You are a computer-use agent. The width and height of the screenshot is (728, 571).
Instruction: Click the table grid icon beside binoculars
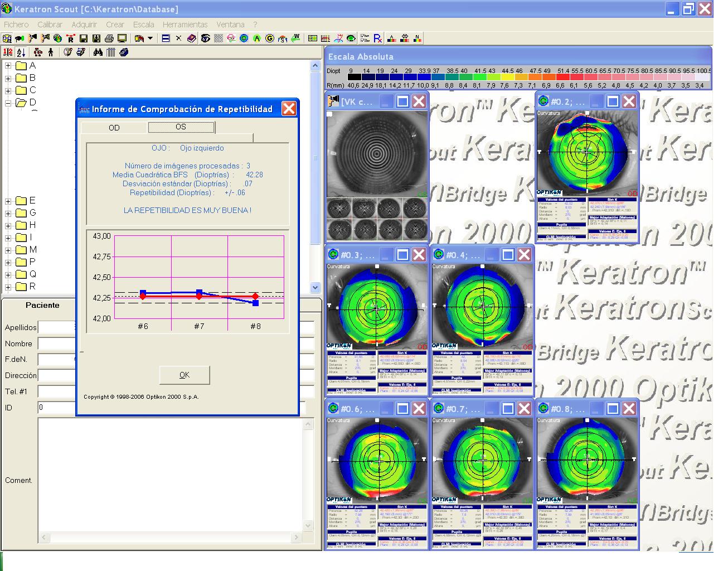point(111,52)
